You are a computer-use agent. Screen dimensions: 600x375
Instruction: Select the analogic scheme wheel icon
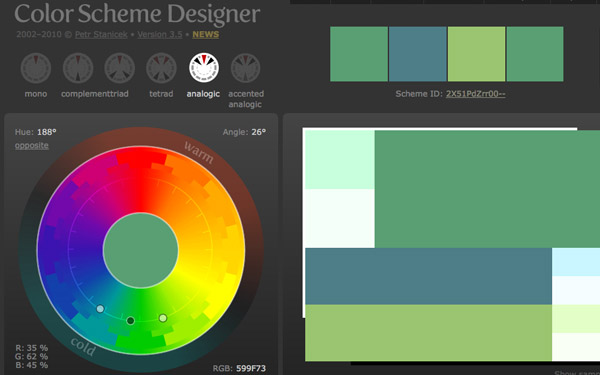[x=204, y=67]
